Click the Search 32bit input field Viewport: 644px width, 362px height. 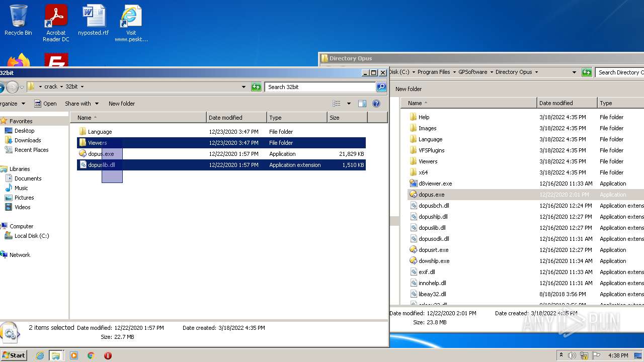320,87
